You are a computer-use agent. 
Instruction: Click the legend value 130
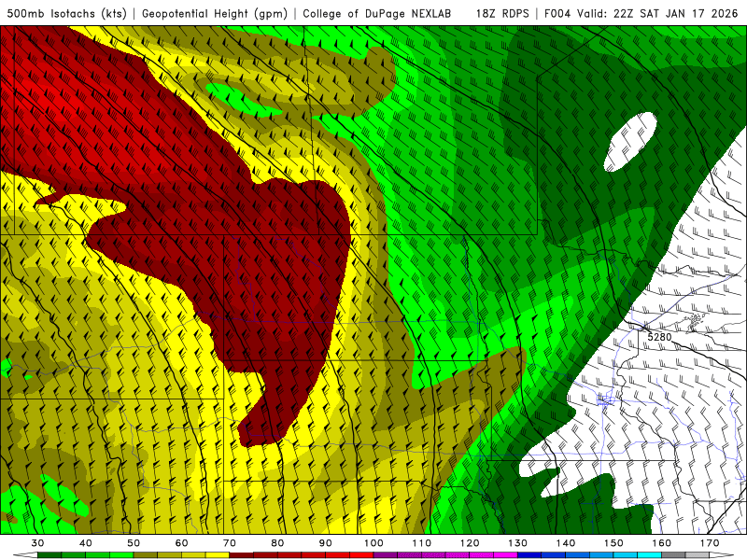(517, 543)
